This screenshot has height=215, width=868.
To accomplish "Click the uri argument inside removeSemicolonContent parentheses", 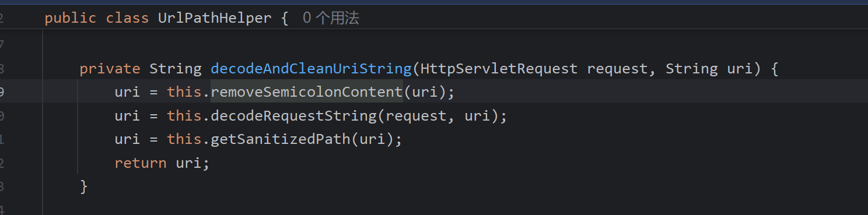I will point(425,92).
